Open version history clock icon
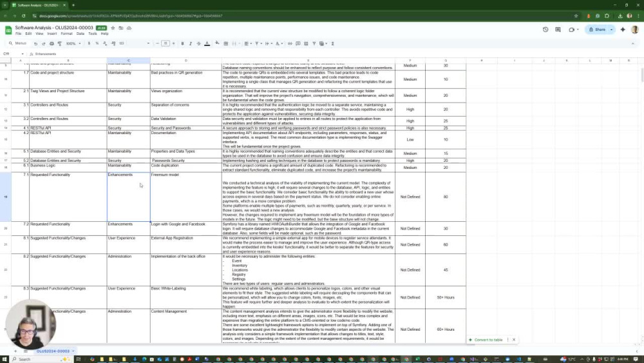The width and height of the screenshot is (644, 363). [545, 30]
